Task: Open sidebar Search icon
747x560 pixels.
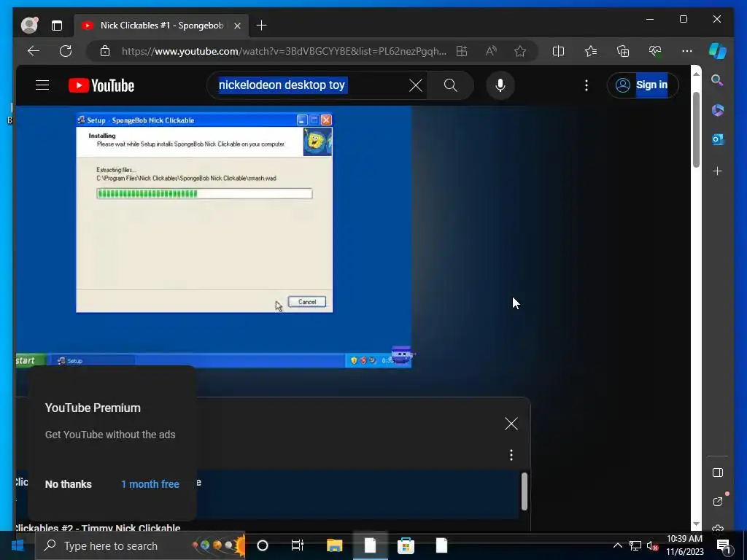Action: 718,80
